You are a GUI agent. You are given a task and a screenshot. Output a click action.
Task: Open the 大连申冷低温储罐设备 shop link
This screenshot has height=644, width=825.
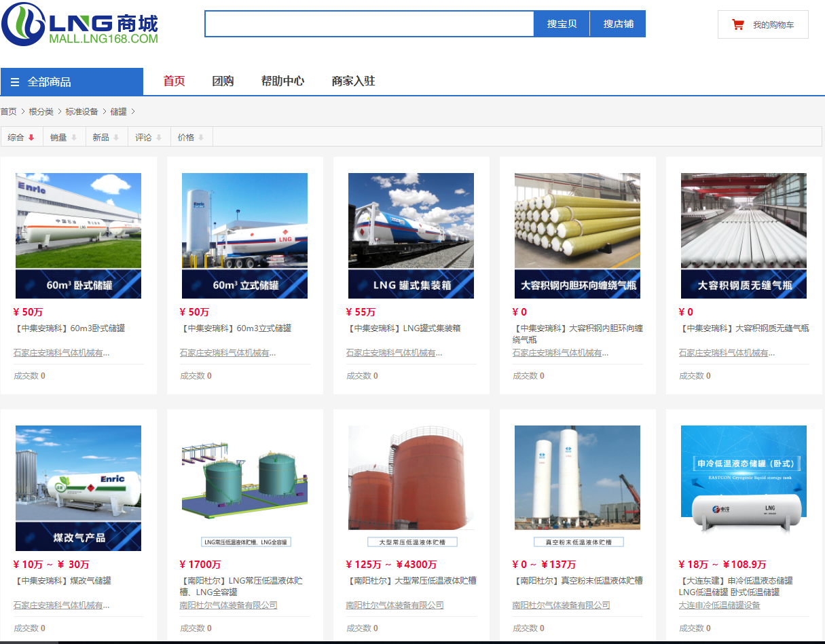[x=720, y=605]
